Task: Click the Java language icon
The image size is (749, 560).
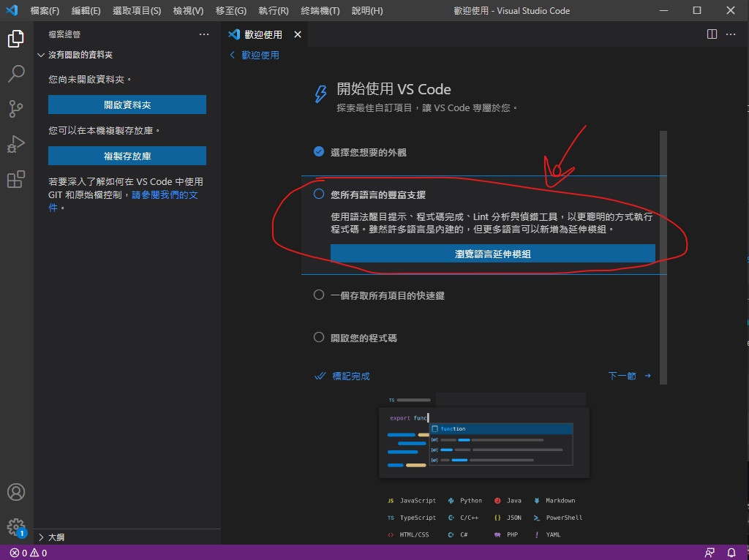Action: (497, 501)
